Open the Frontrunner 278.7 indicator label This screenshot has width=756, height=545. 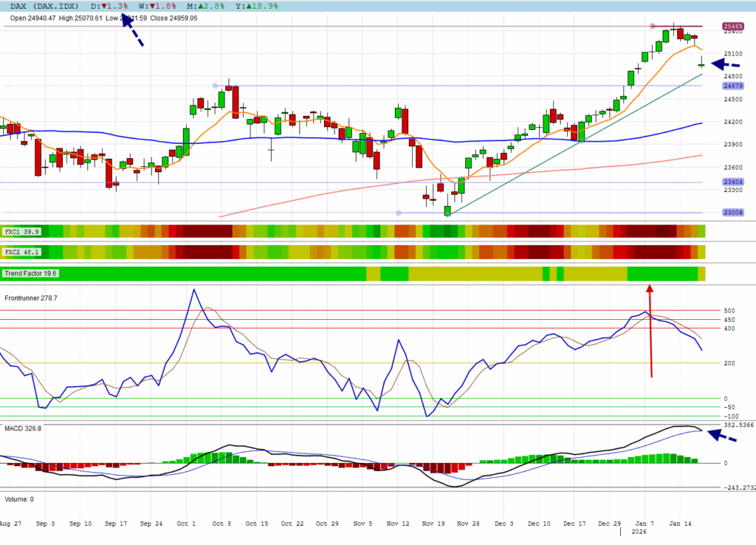[31, 298]
